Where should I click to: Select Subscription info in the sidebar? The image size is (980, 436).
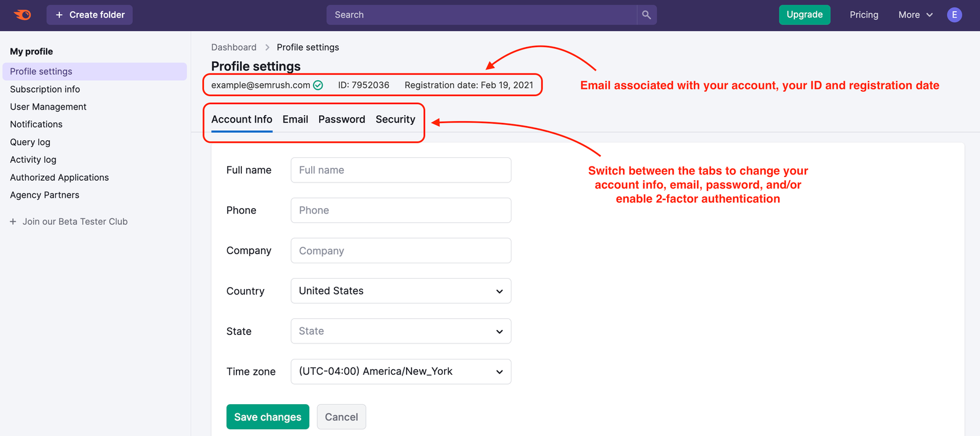[45, 89]
